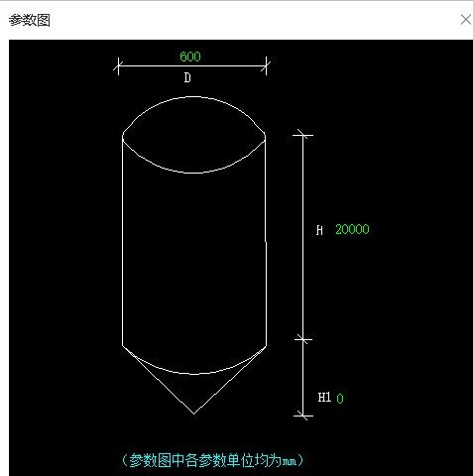This screenshot has height=476, width=473.
Task: Click the D dimension label
Action: click(x=187, y=78)
